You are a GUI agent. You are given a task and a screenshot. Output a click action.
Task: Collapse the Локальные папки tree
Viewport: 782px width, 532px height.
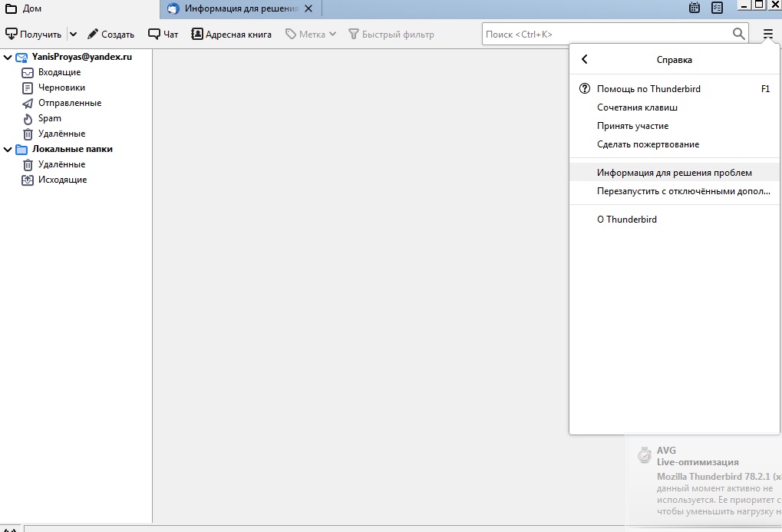click(x=8, y=149)
